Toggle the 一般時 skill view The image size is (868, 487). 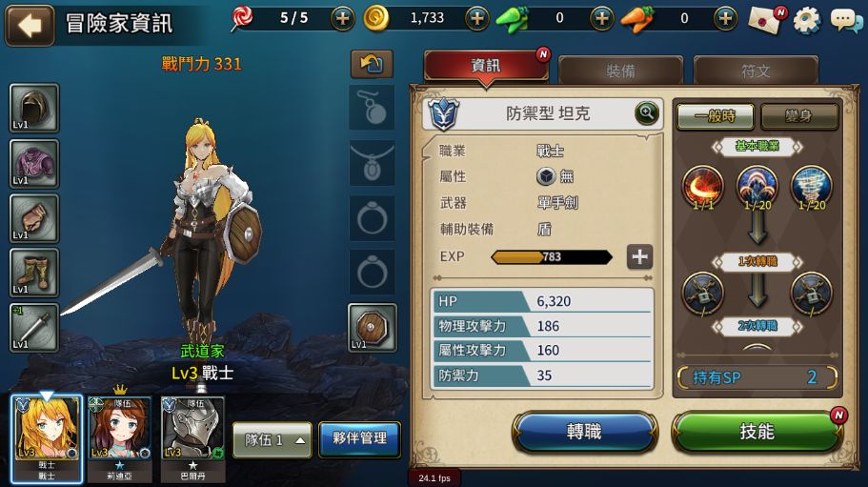(x=716, y=116)
